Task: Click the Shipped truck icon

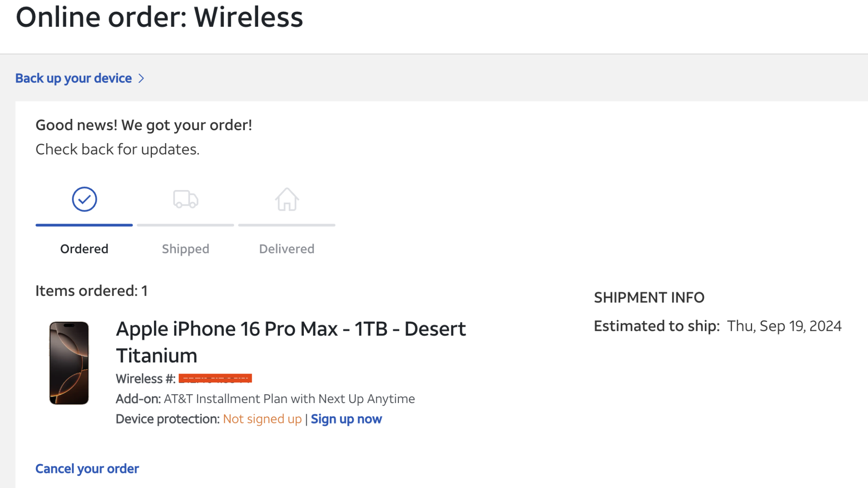Action: (x=186, y=200)
